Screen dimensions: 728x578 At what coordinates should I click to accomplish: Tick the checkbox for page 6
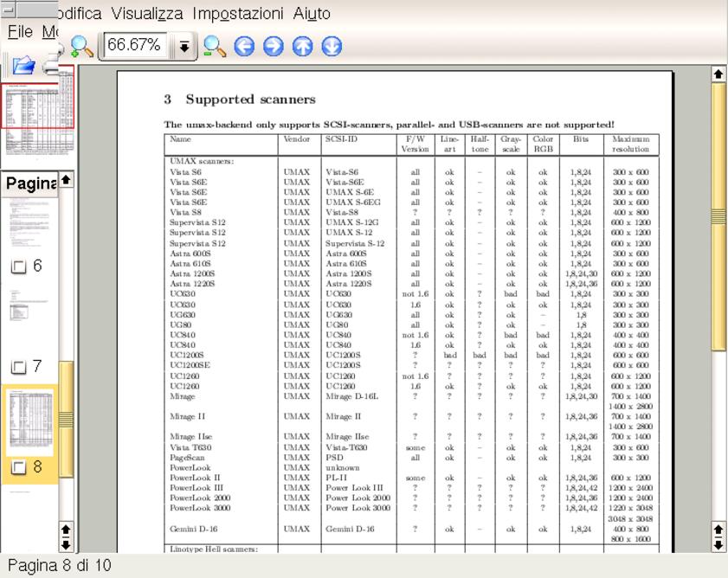[x=17, y=267]
